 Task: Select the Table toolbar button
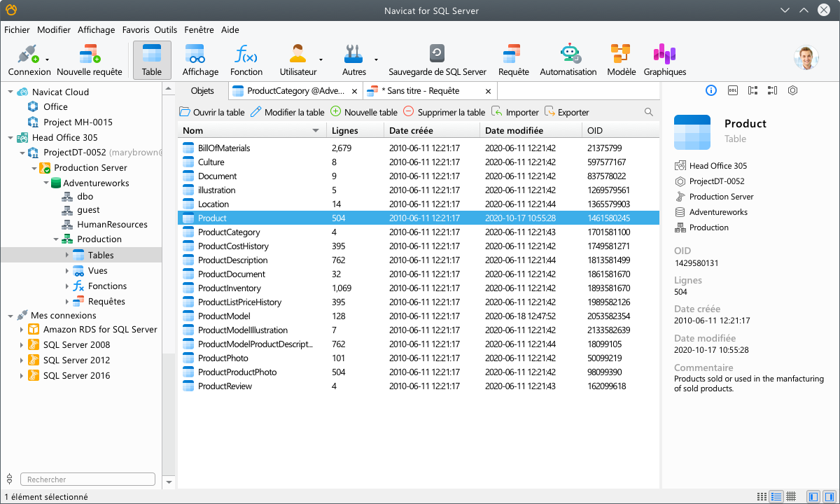click(x=152, y=60)
